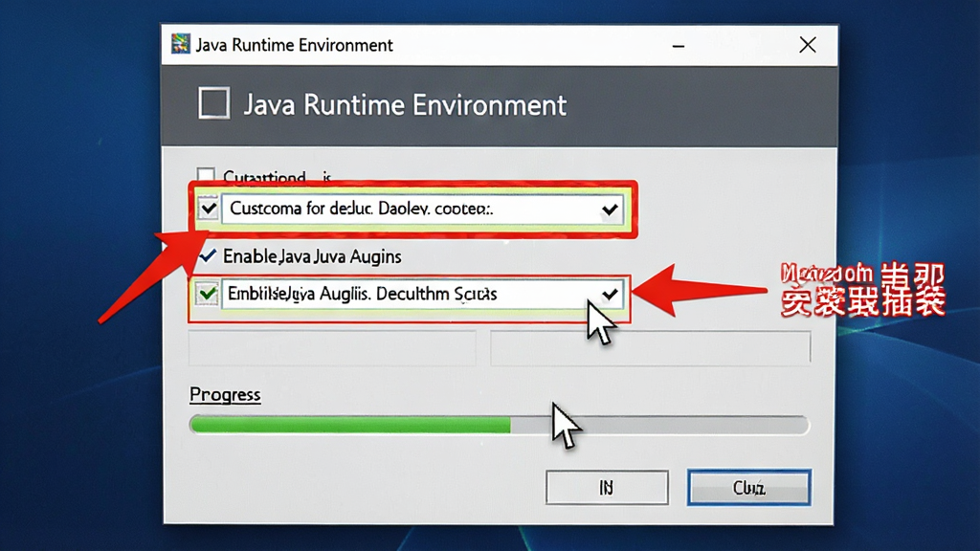Minimize the Java Runtime Environment window
Image resolution: width=980 pixels, height=551 pixels.
[x=679, y=46]
